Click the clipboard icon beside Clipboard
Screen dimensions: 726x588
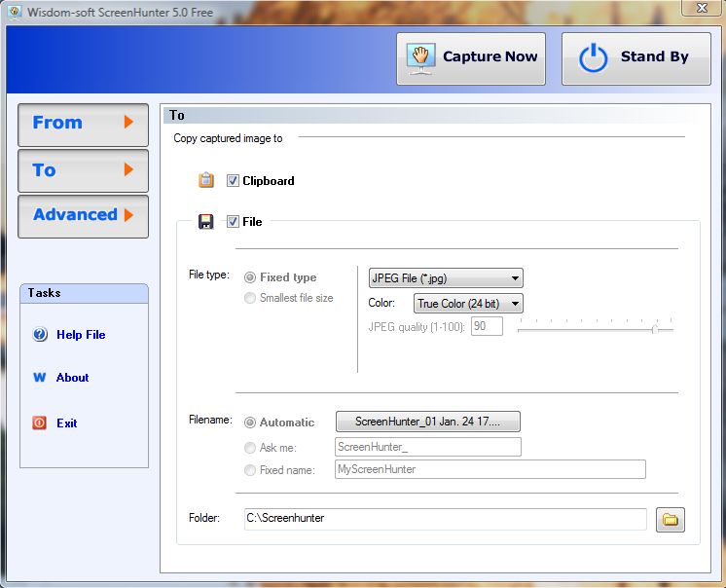[x=206, y=180]
